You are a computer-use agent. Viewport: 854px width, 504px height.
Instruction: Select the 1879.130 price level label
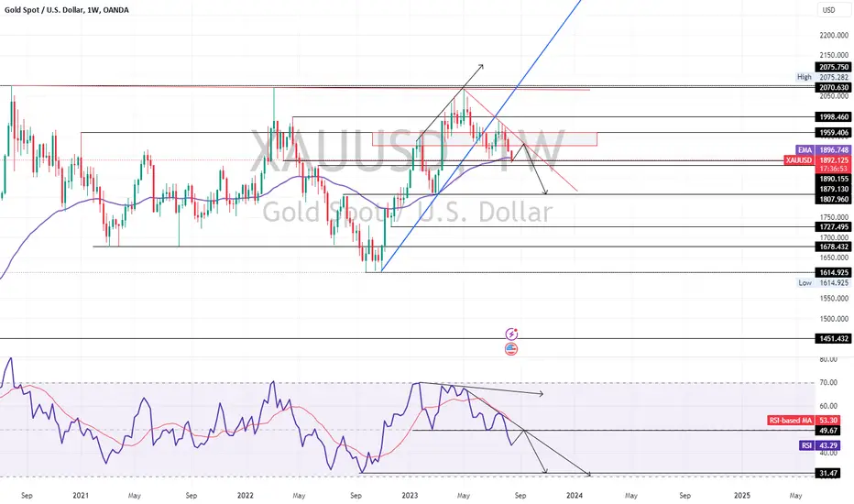(x=833, y=189)
